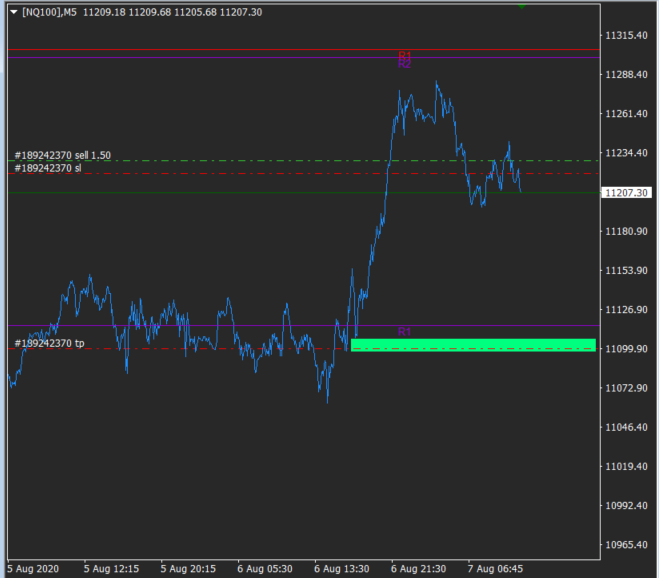Click the 11261.40 price scale label
This screenshot has width=659, height=578.
click(626, 113)
